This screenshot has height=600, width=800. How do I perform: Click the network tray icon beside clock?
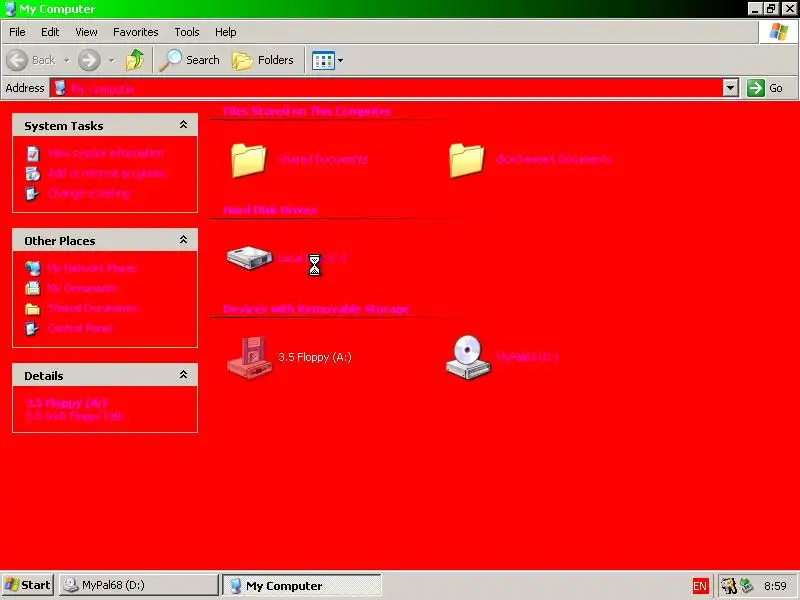click(x=746, y=586)
